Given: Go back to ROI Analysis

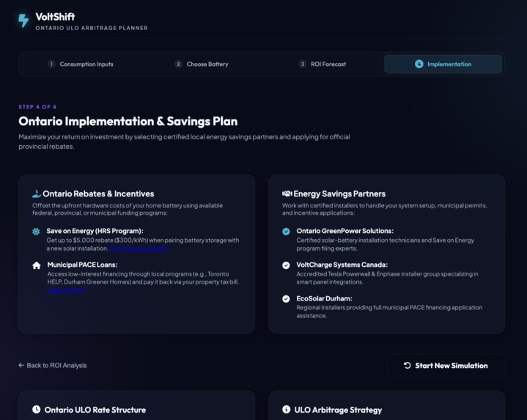Looking at the screenshot, I should (x=53, y=365).
